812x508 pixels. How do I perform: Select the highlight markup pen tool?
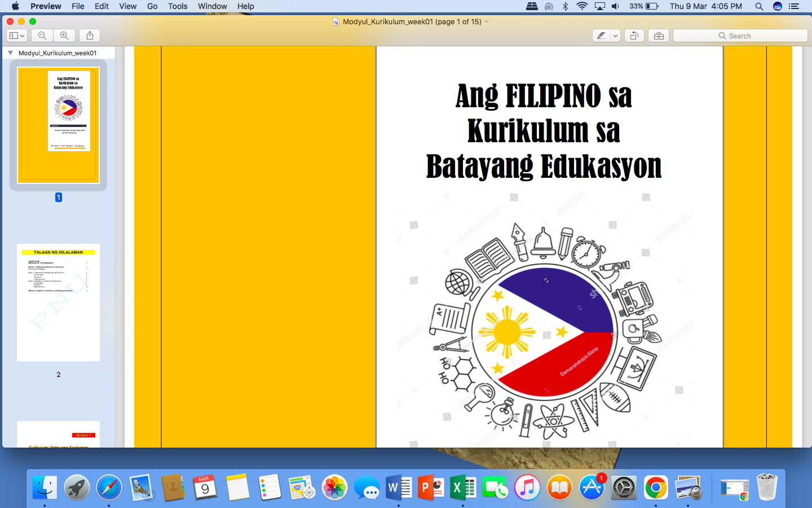[600, 35]
